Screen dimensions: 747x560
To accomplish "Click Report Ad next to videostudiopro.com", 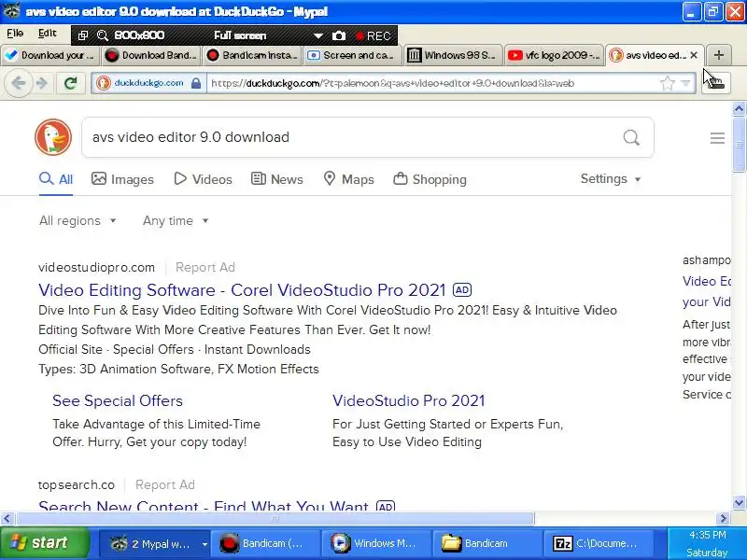I will [205, 268].
